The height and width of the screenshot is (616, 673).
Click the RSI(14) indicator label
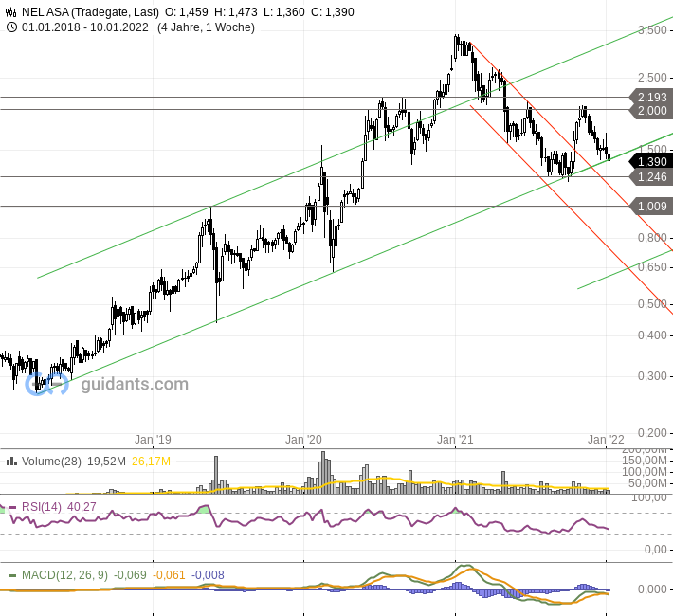point(42,507)
